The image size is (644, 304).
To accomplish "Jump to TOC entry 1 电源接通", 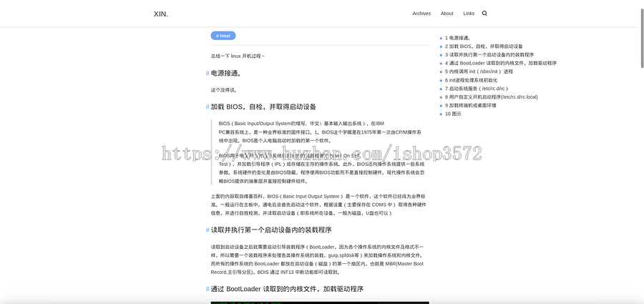I will (457, 38).
